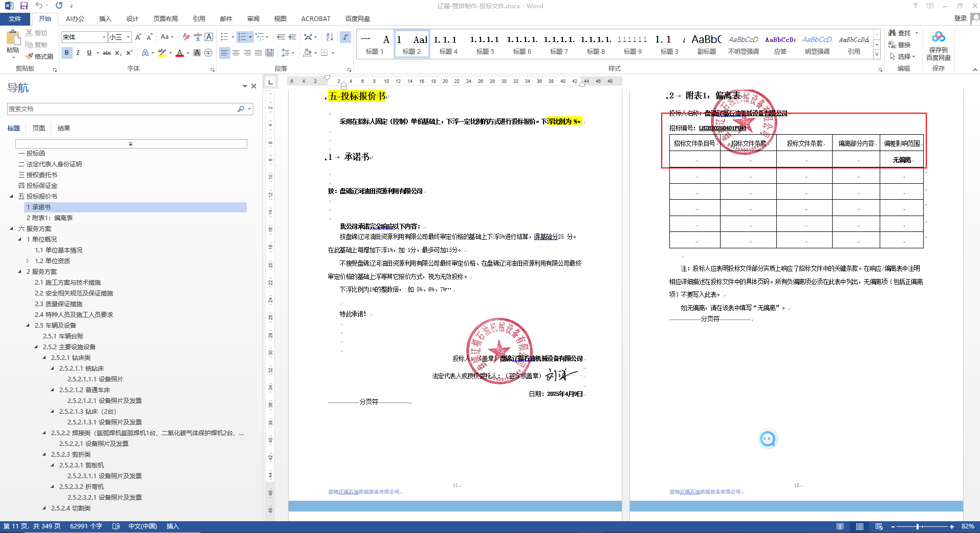Open the 插入 (Insert) ribbon tab
This screenshot has height=533, width=980.
point(105,19)
